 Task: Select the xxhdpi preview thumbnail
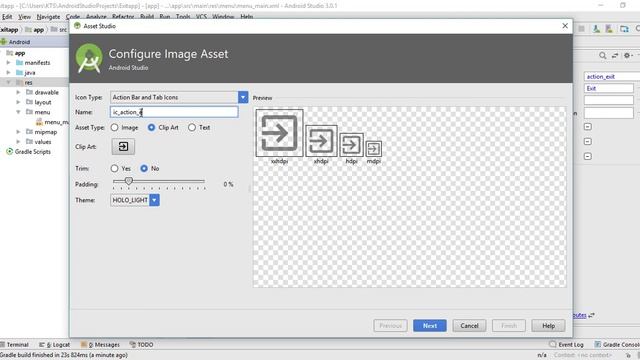280,133
